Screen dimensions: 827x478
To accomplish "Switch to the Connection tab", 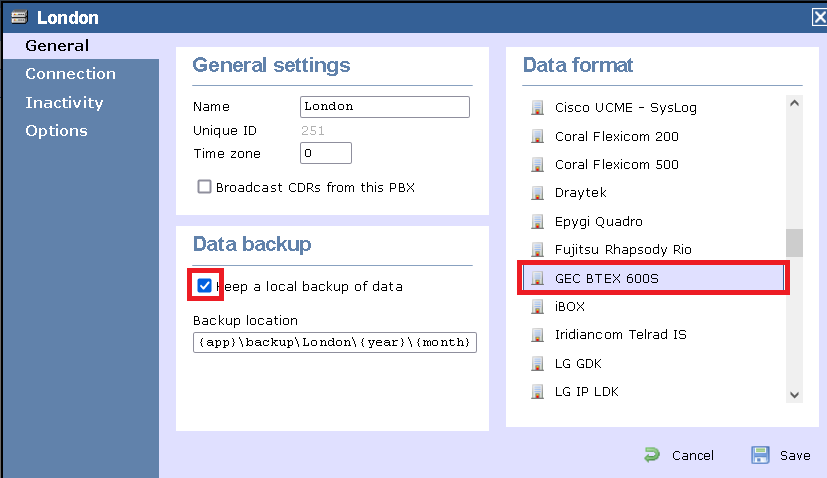I will 70,74.
